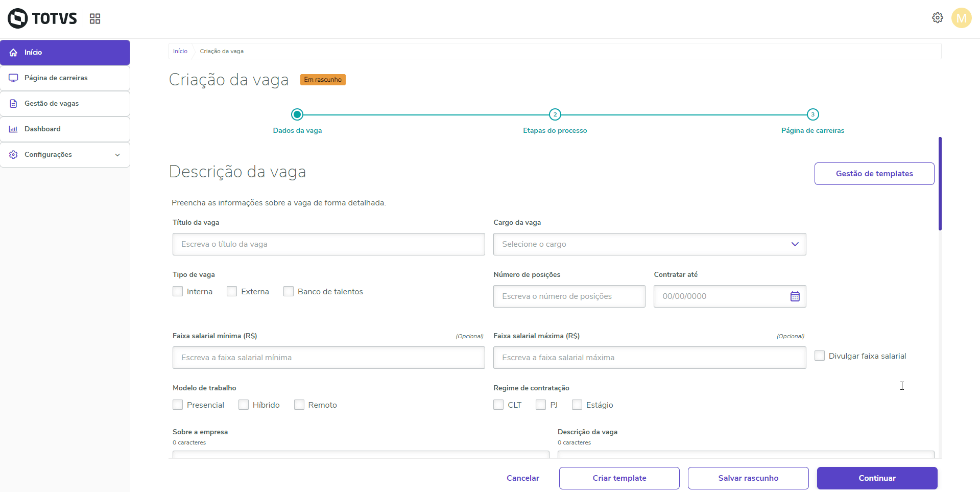Open the apps grid menu icon
This screenshot has width=980, height=492.
(x=95, y=19)
